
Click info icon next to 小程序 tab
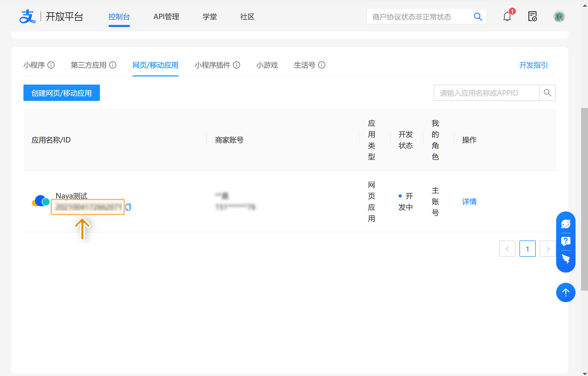tap(51, 65)
